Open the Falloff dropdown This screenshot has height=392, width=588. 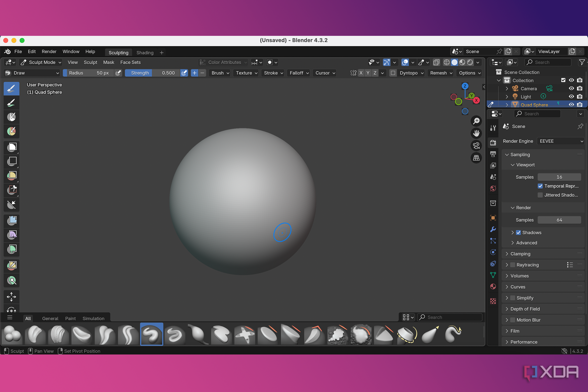299,73
